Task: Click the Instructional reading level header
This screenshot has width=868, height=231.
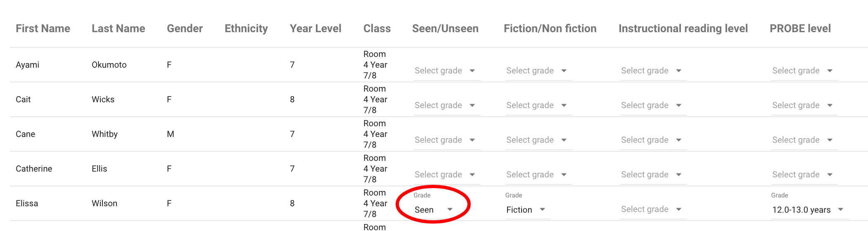Action: click(x=683, y=28)
